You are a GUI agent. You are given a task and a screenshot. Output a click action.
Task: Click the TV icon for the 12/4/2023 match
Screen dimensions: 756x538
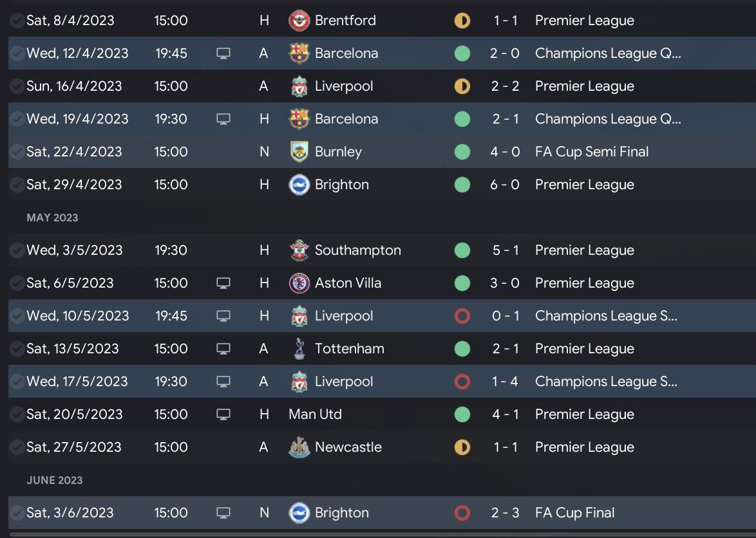coord(223,53)
